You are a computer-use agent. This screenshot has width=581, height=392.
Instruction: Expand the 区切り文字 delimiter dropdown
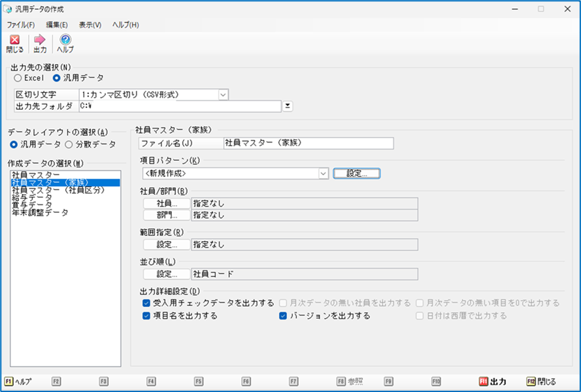coord(223,95)
